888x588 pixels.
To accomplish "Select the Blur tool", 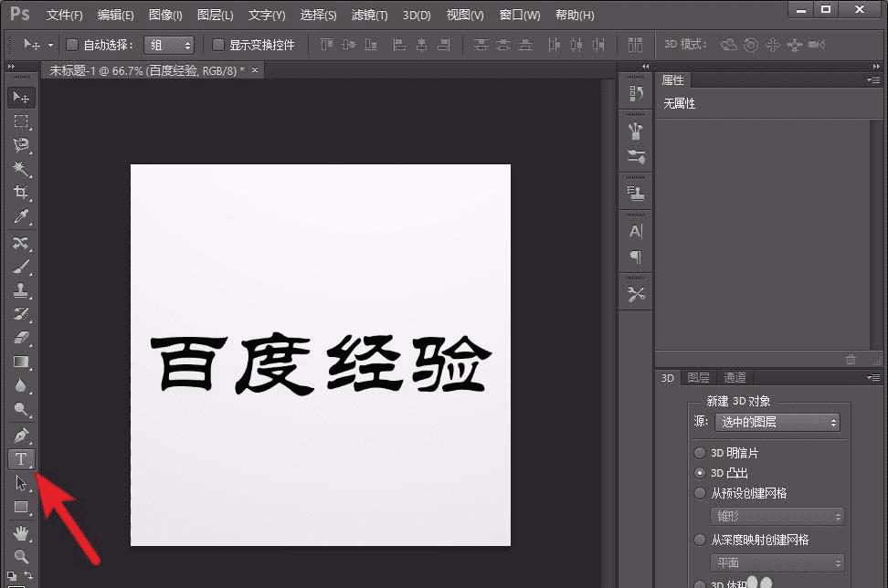I will [x=21, y=385].
